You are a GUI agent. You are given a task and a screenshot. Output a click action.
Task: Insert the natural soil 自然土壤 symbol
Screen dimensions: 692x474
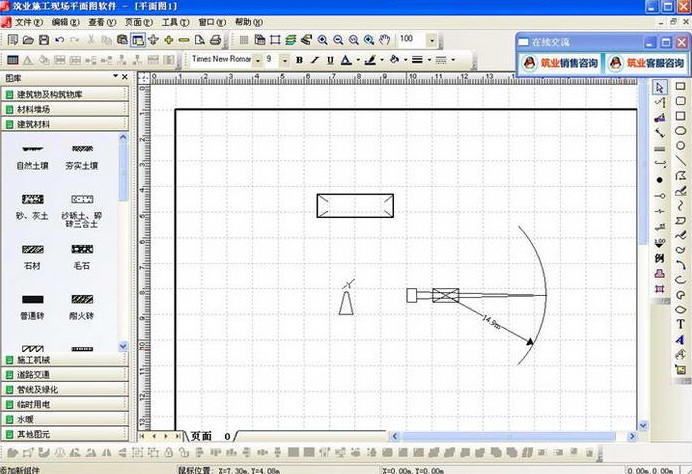click(32, 158)
